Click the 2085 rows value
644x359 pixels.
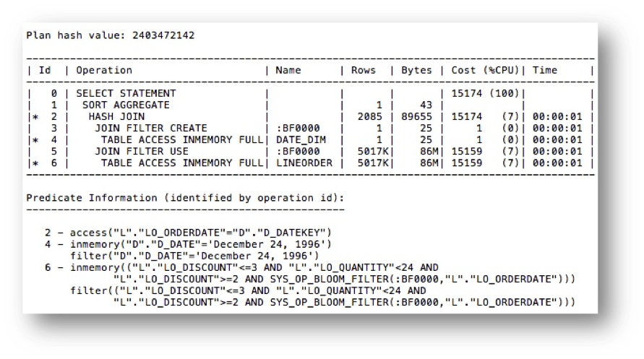coord(369,116)
